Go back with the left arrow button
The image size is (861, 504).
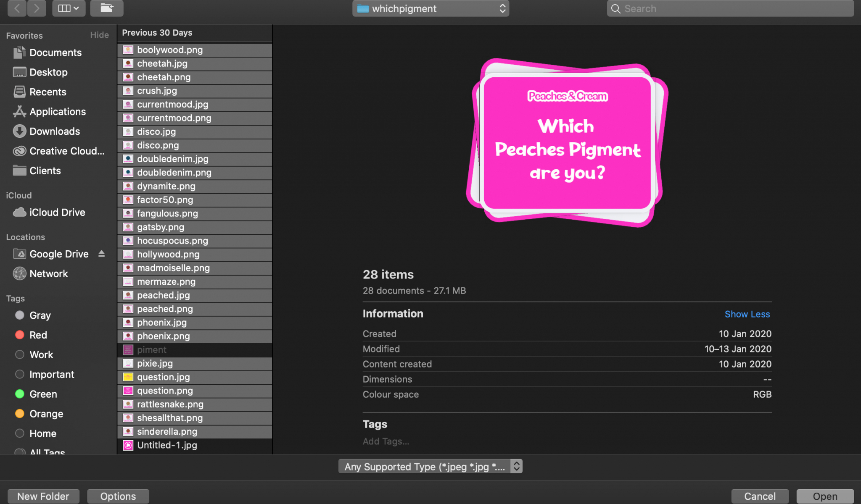(x=17, y=8)
